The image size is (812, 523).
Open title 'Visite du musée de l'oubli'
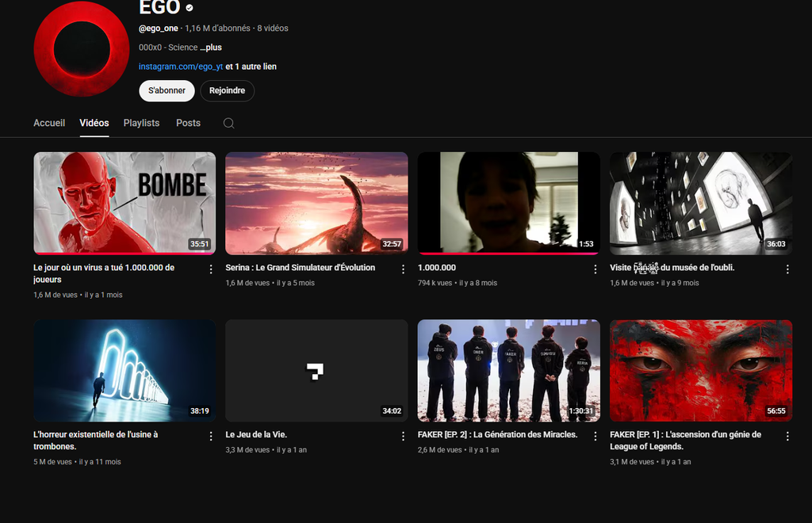(x=672, y=268)
